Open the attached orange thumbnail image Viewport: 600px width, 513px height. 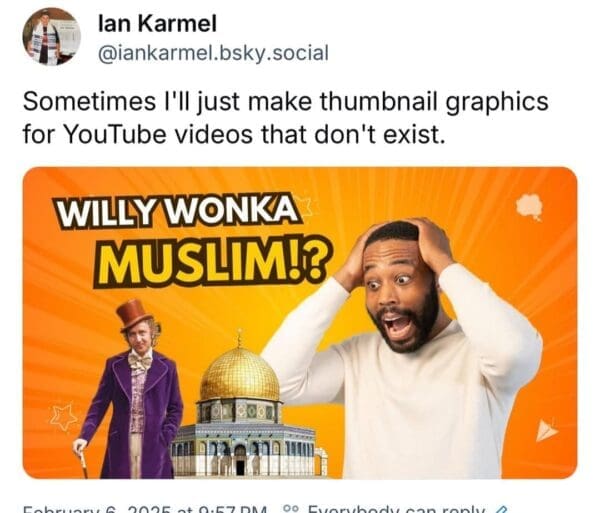click(300, 322)
